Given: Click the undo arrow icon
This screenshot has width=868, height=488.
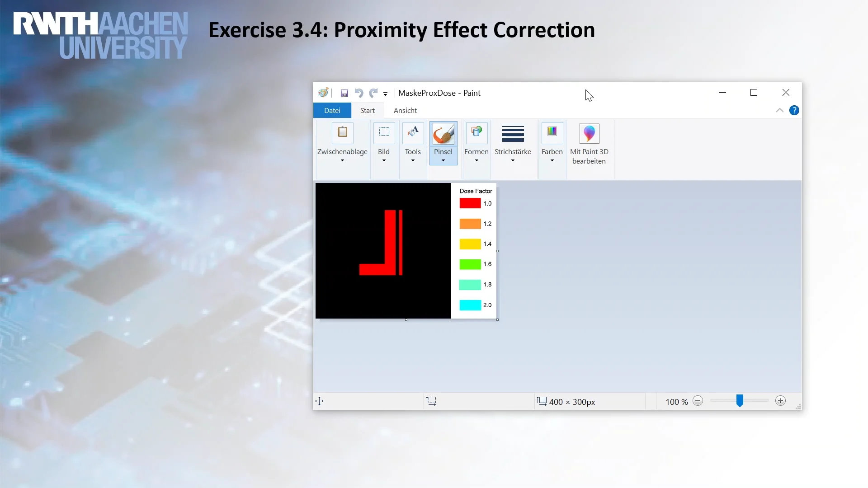Looking at the screenshot, I should [x=359, y=93].
